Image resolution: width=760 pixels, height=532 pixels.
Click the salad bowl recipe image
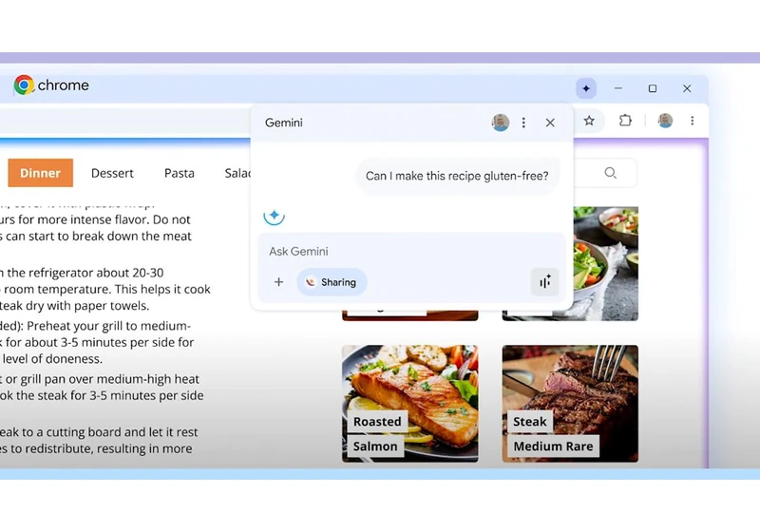point(606,263)
